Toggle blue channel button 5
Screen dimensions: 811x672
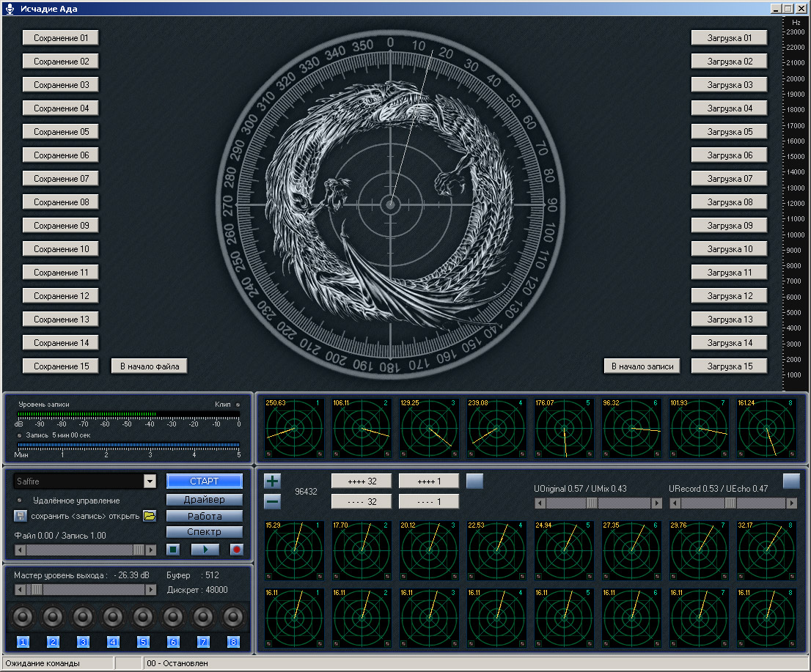coord(143,642)
